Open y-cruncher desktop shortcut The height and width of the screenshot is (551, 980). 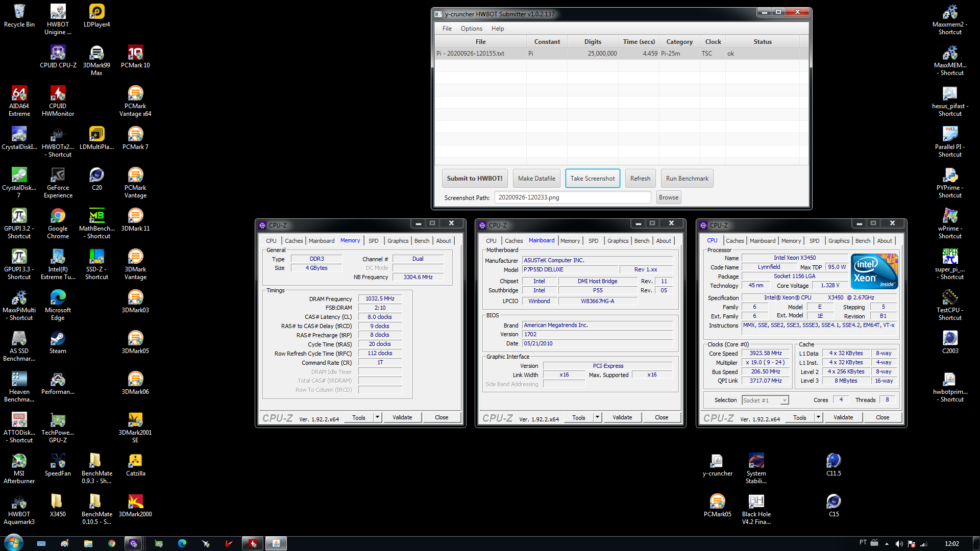[717, 465]
